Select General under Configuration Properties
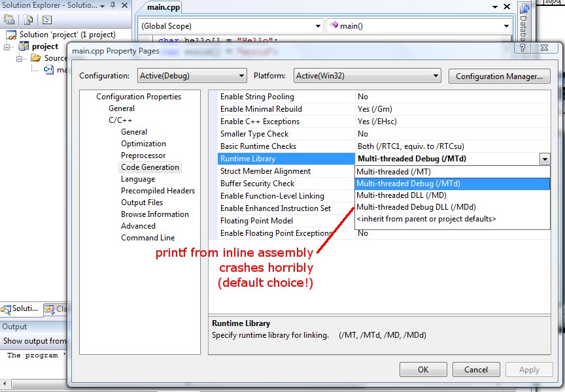The image size is (565, 392). pos(122,108)
